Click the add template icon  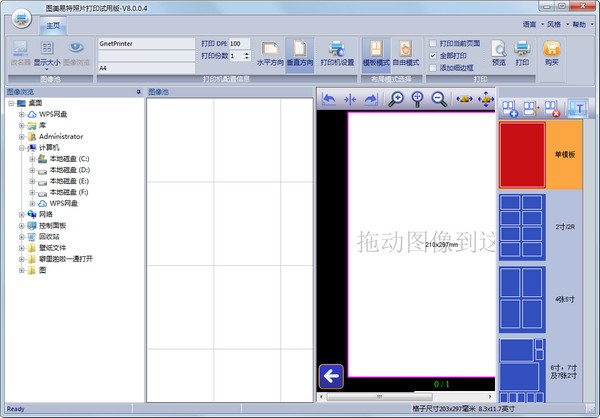point(509,106)
